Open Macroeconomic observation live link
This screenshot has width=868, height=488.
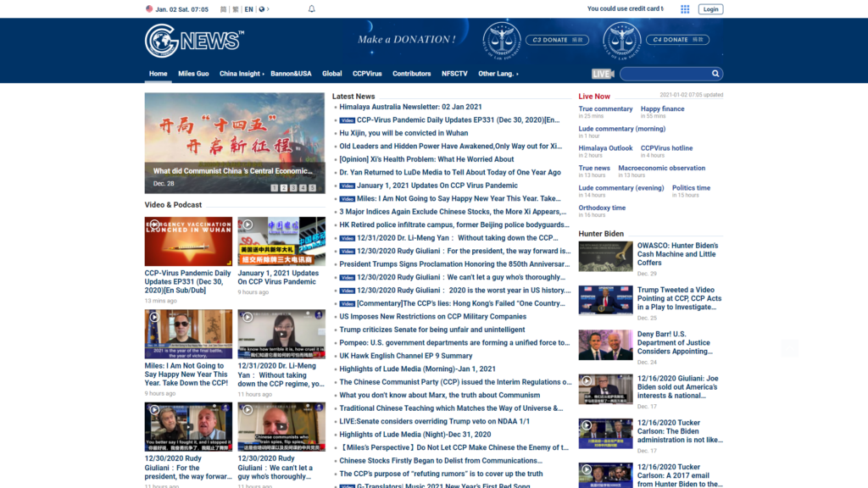coord(661,169)
